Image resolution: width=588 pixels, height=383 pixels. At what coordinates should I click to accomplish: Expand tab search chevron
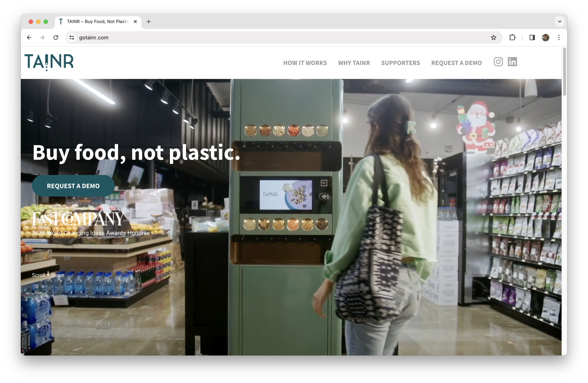click(560, 22)
